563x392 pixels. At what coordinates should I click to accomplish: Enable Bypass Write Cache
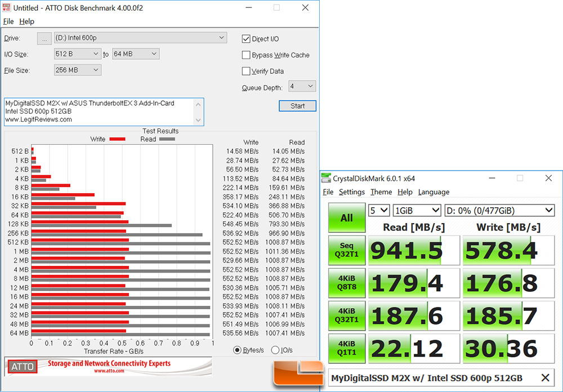tap(246, 55)
